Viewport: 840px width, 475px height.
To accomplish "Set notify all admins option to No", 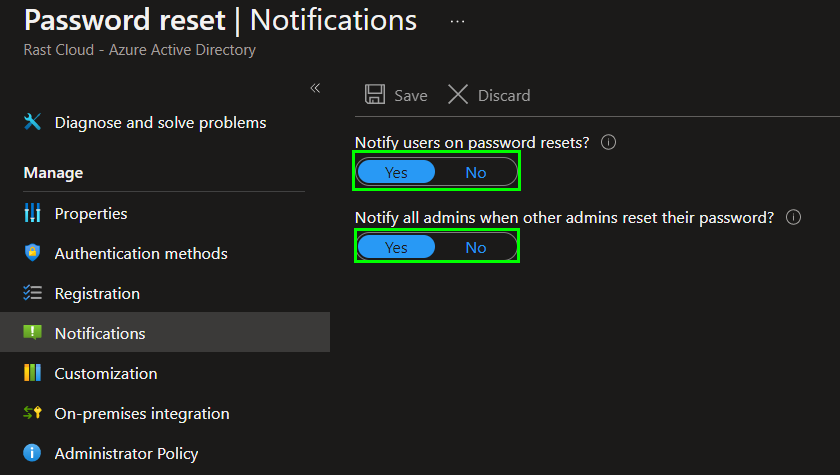I will (476, 247).
